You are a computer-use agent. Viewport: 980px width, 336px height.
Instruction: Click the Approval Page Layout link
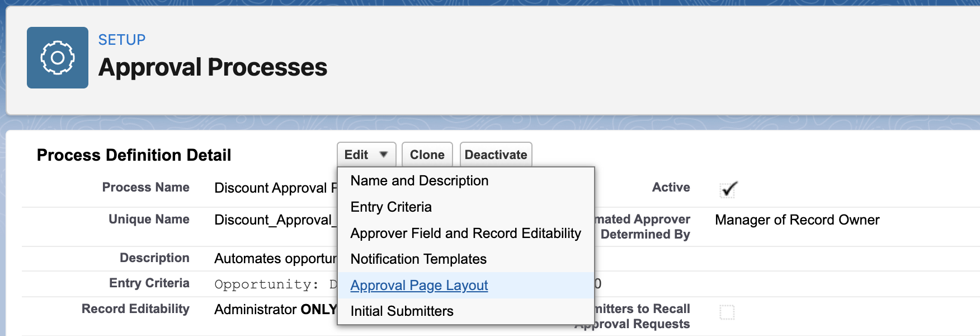(x=418, y=286)
